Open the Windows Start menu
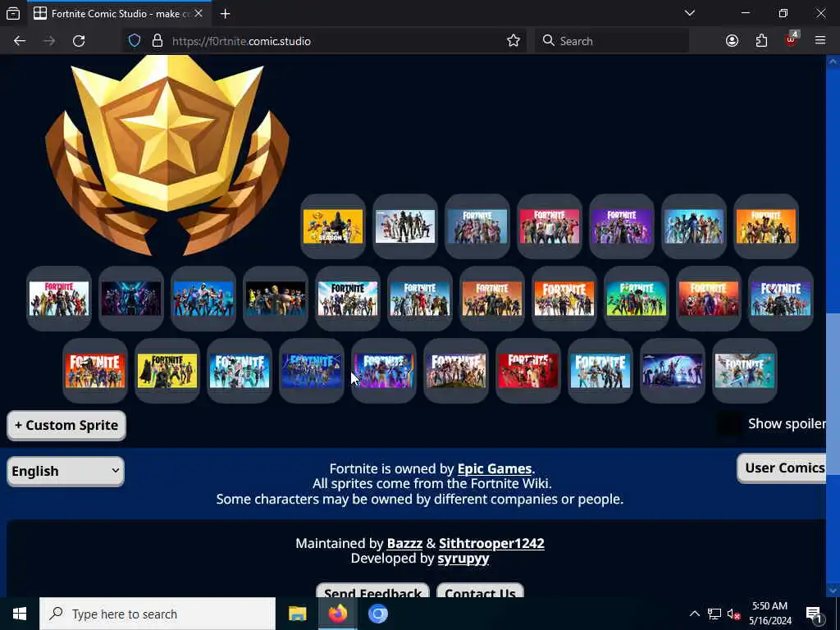 [x=20, y=614]
